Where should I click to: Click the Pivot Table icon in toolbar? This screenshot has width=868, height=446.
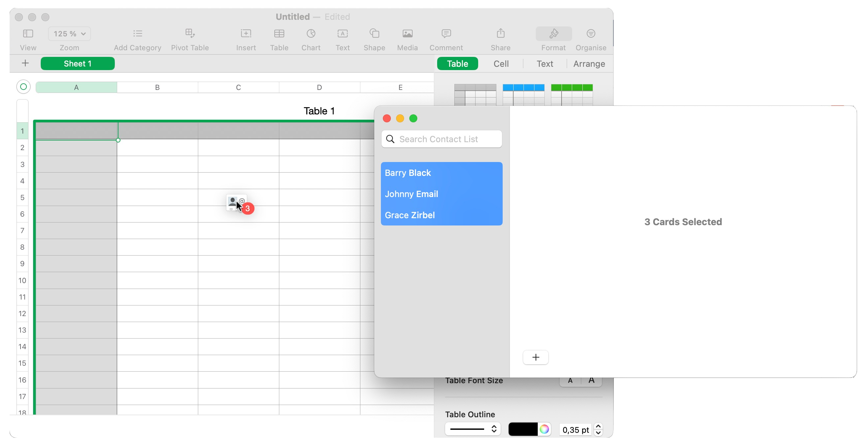coord(190,39)
